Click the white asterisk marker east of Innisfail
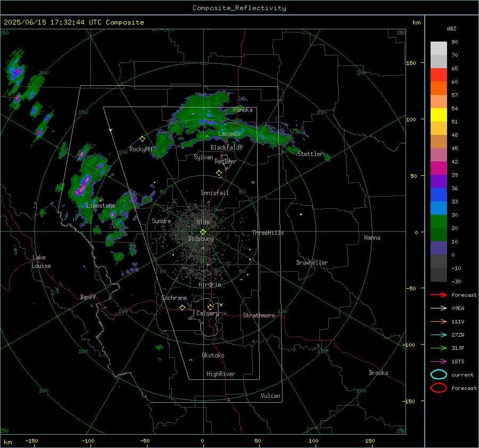Image resolution: width=479 pixels, height=448 pixels. pos(253,183)
